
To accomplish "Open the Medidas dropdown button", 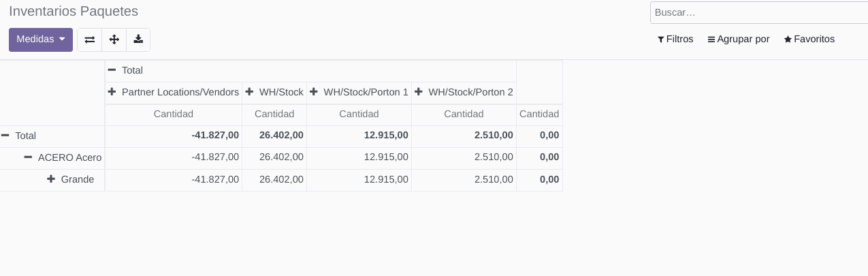I will coord(41,40).
